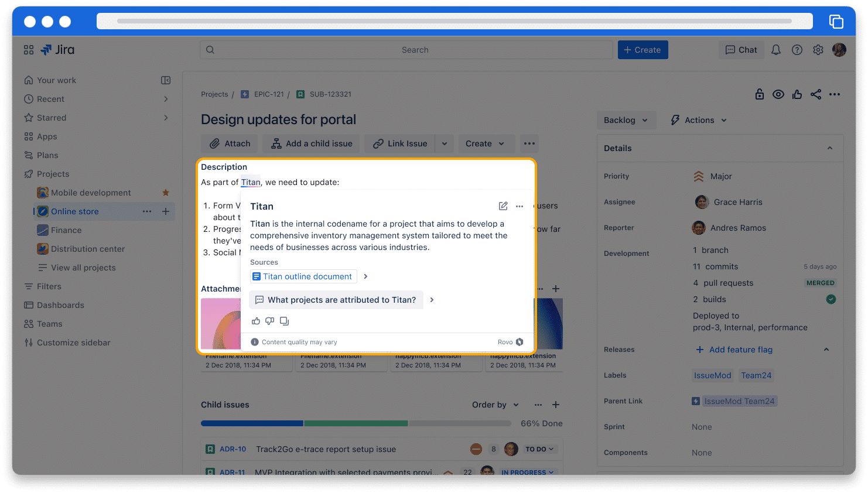Click the Attach button
868x493 pixels.
[231, 143]
